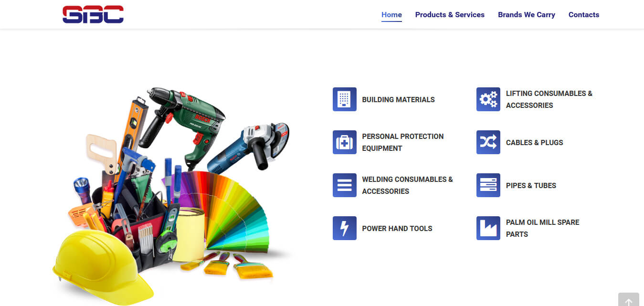Select the Personal Protection Equipment medkit icon
The image size is (644, 306).
point(344,142)
